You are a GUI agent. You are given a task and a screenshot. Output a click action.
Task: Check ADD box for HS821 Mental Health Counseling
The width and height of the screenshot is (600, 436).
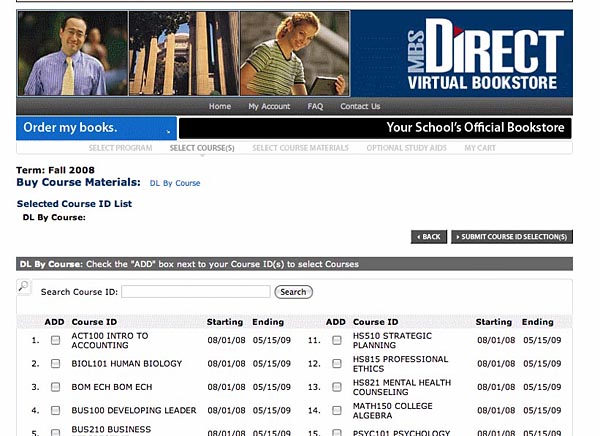(x=337, y=387)
